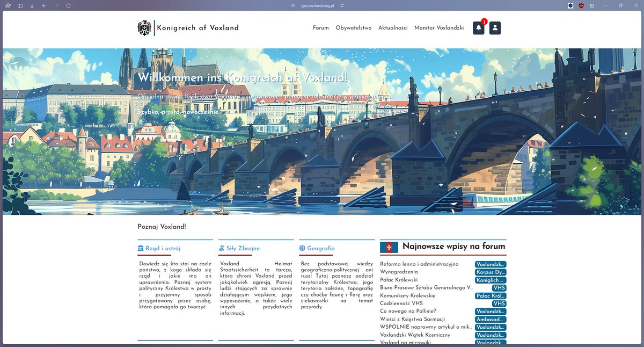Click the government building icon beside Rząd i ustrój

point(141,248)
